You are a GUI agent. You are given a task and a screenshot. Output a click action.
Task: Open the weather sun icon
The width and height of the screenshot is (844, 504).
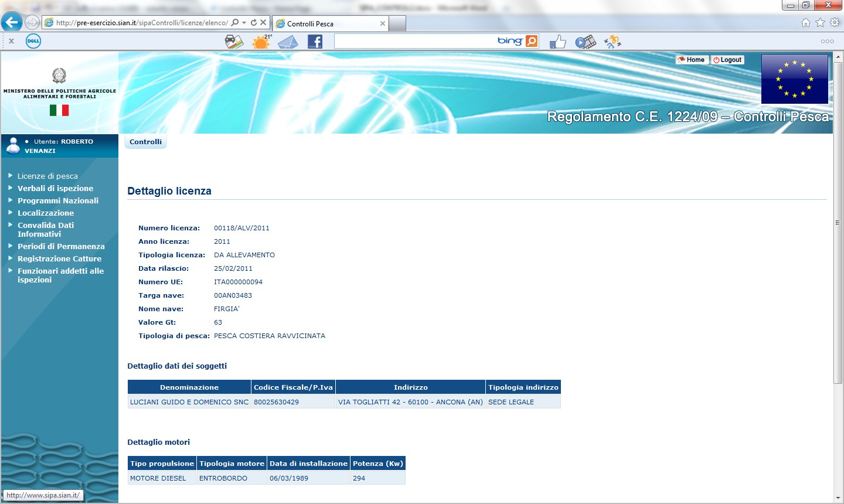[261, 42]
